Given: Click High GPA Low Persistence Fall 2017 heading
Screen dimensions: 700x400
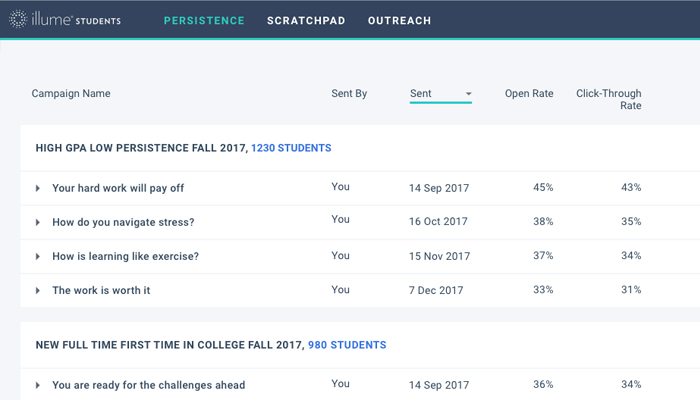Looking at the screenshot, I should point(140,148).
